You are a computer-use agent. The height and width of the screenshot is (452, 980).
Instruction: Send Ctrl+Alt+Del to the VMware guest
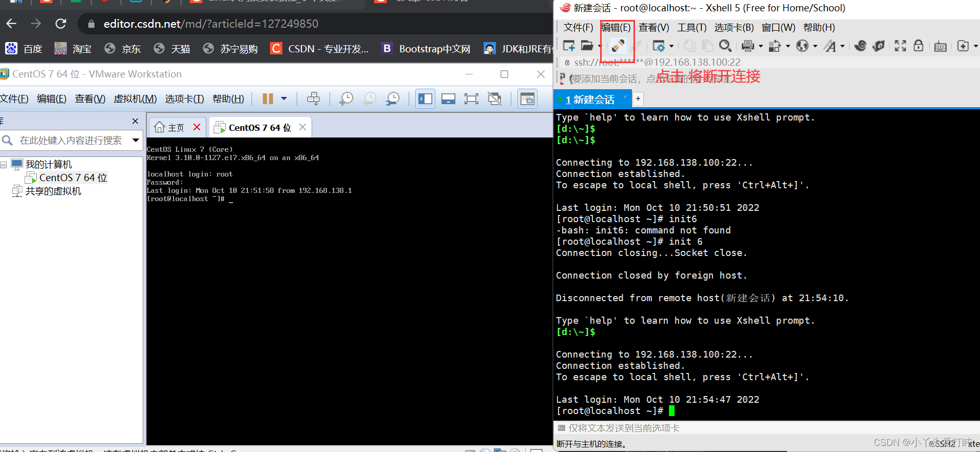313,99
